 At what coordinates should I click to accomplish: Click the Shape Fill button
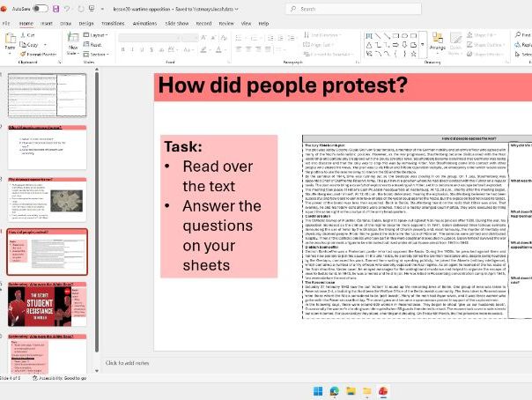[x=480, y=35]
